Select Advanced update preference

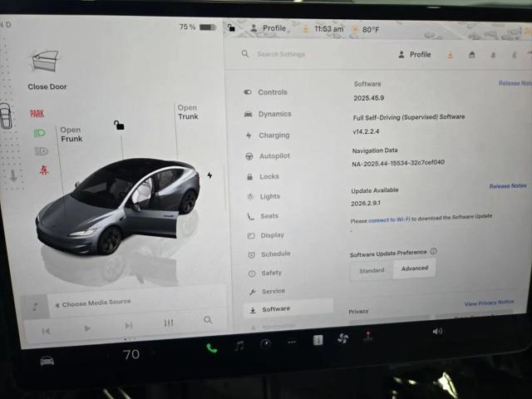click(x=415, y=268)
